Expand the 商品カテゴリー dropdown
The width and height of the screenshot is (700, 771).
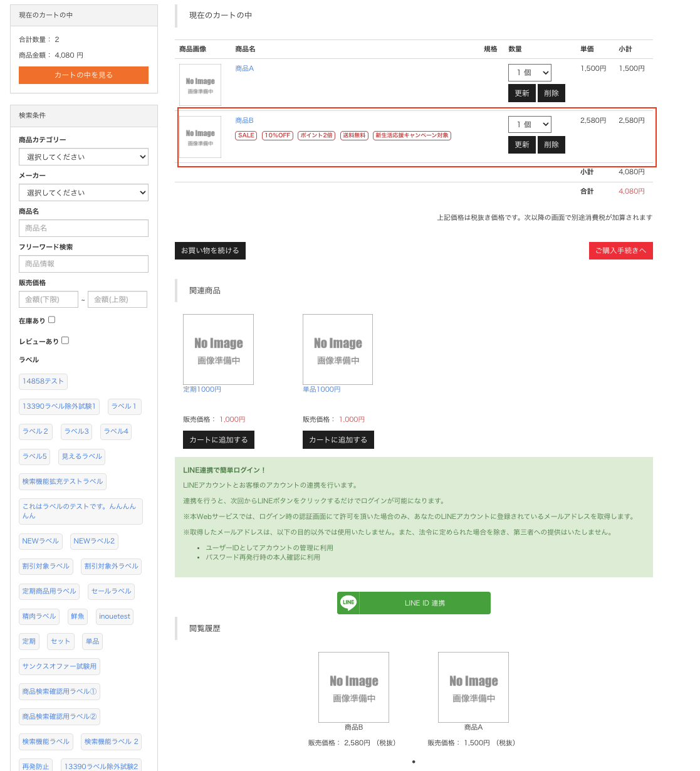pyautogui.click(x=83, y=157)
